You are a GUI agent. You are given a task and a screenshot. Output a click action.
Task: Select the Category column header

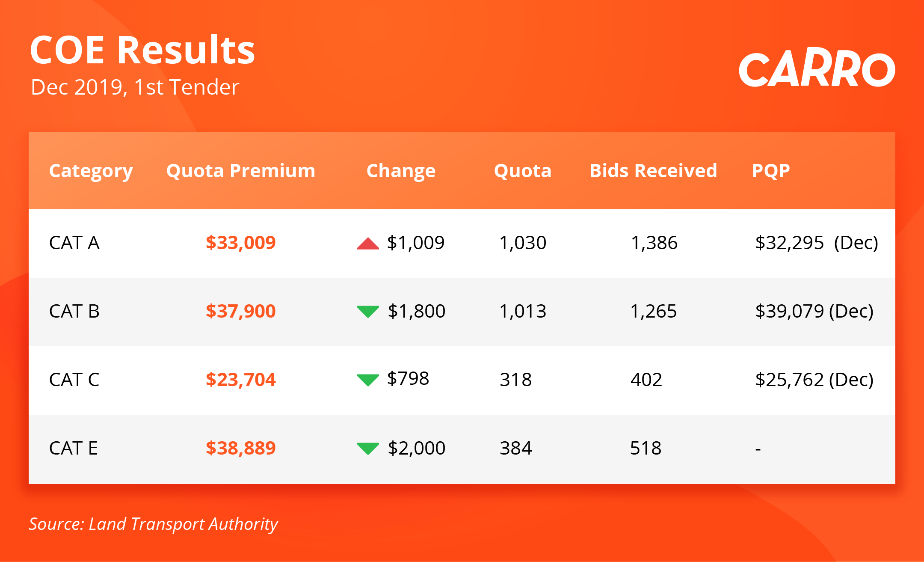(x=91, y=171)
